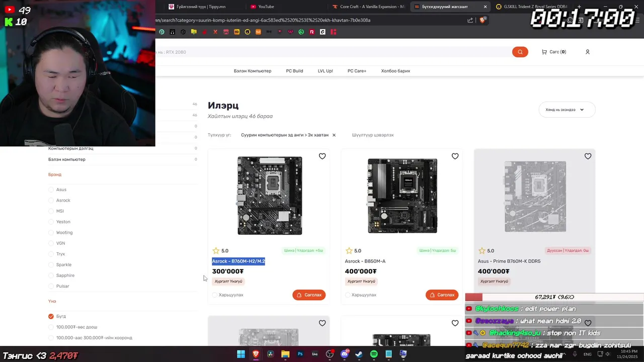Open File Explorer from the taskbar

pyautogui.click(x=285, y=354)
